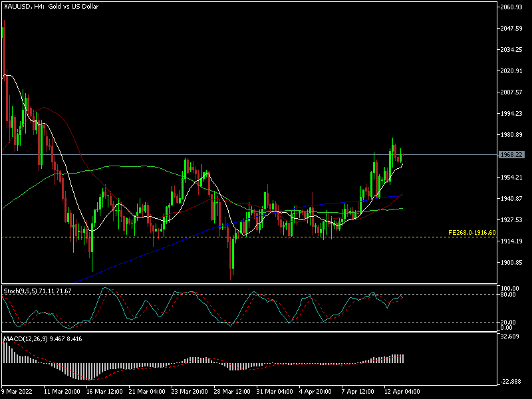Image resolution: width=532 pixels, height=399 pixels.
Task: Click the 16 Mar 12:00 time label
Action: click(x=103, y=391)
